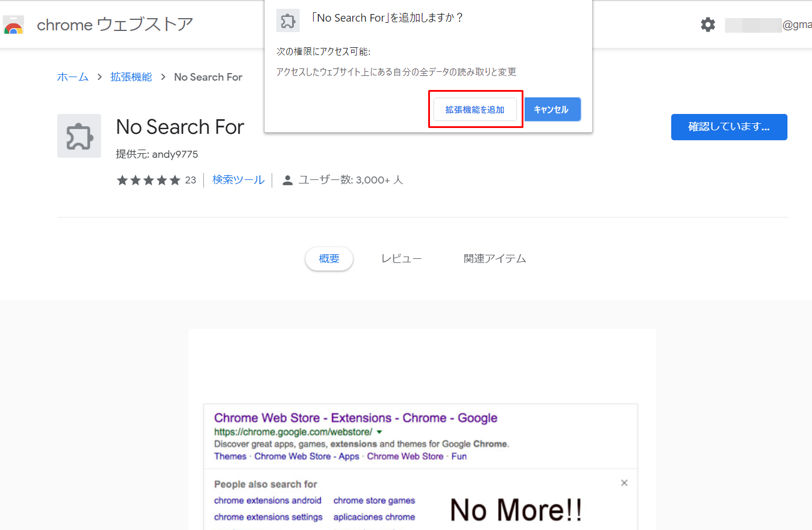This screenshot has width=812, height=530.
Task: Click 拡張機能を追加 button in dialog
Action: pyautogui.click(x=475, y=109)
